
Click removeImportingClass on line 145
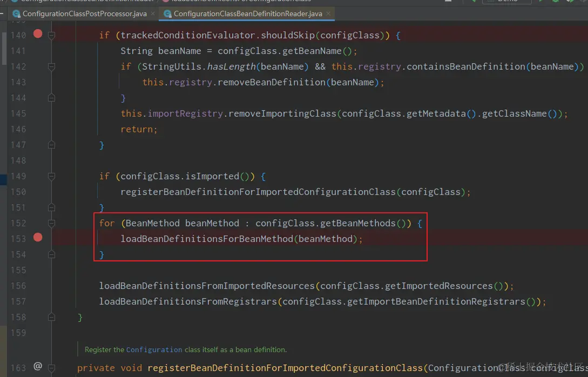pyautogui.click(x=282, y=113)
